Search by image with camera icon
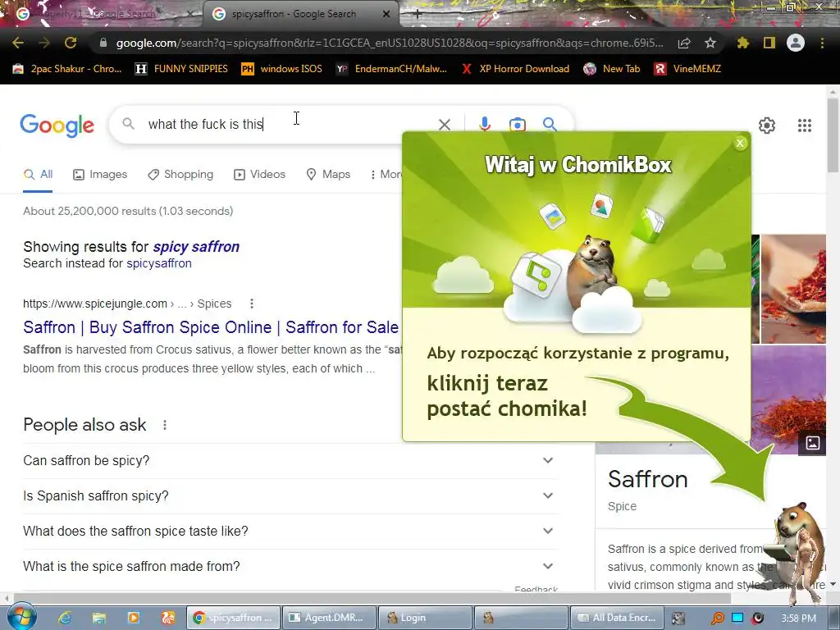Viewport: 840px width, 630px height. coord(518,125)
